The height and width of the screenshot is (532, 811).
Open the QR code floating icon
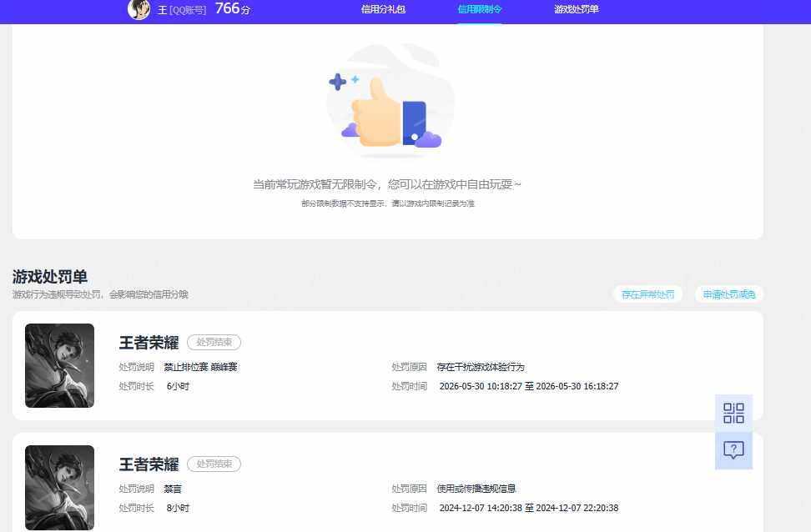click(x=733, y=413)
